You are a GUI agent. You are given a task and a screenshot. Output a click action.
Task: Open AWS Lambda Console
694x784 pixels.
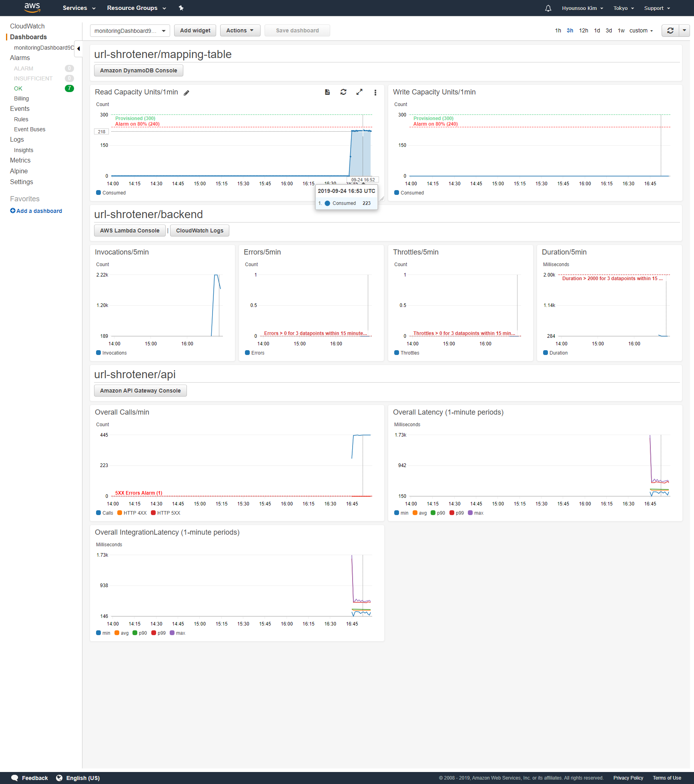130,231
